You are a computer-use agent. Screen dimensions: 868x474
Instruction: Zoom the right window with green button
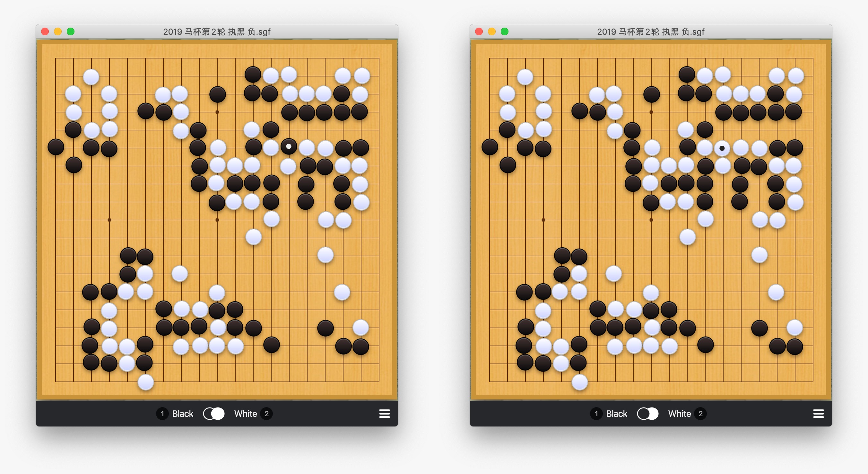coord(504,32)
